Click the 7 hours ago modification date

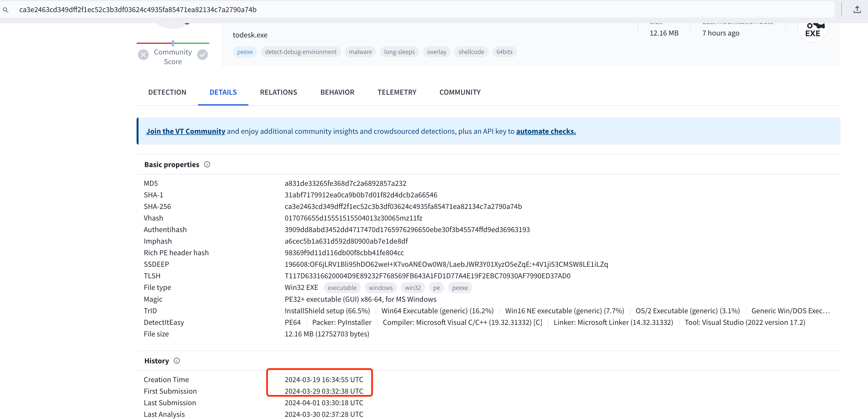point(721,33)
